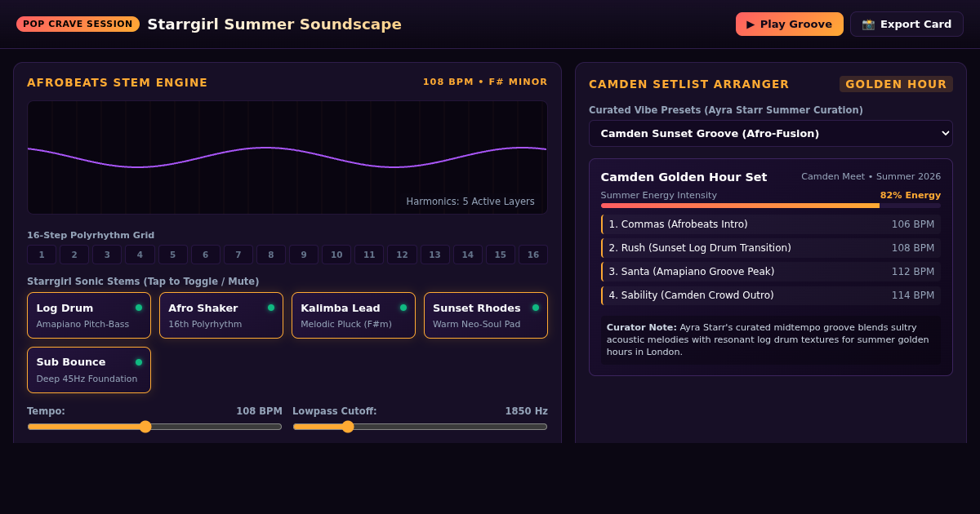Click the Export Card button

coord(906,24)
